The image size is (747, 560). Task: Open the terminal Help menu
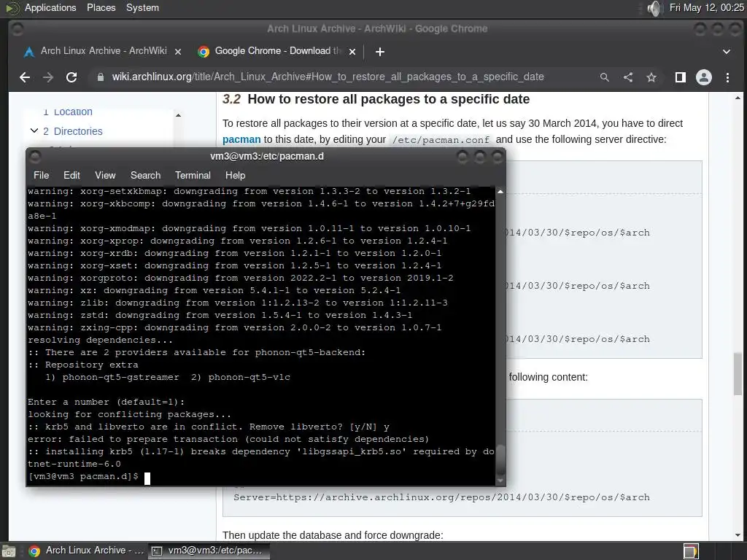[x=236, y=175]
